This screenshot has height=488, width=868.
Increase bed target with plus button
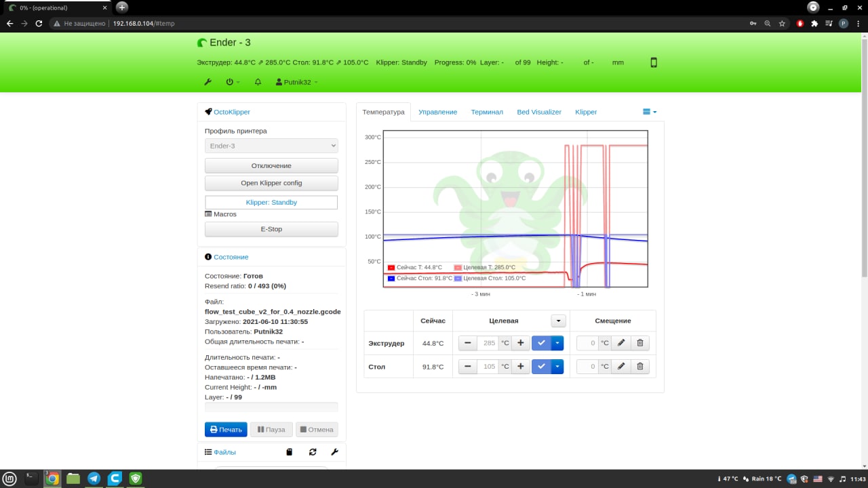coord(520,367)
